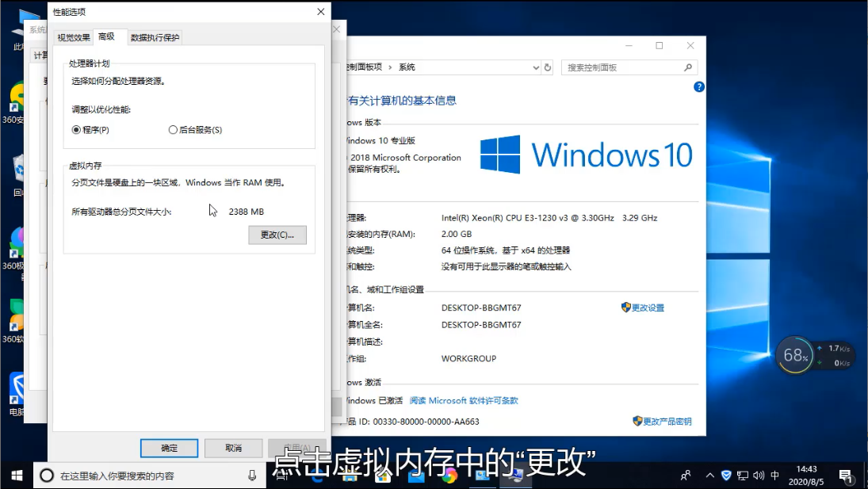Switch to the 数据执行保护 tab
The image size is (868, 489).
point(155,37)
